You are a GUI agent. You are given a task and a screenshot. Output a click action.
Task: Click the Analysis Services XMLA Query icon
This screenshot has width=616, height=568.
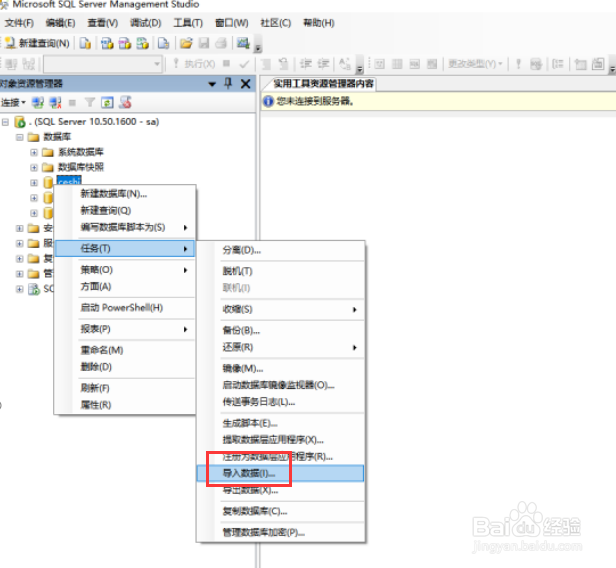(x=143, y=43)
